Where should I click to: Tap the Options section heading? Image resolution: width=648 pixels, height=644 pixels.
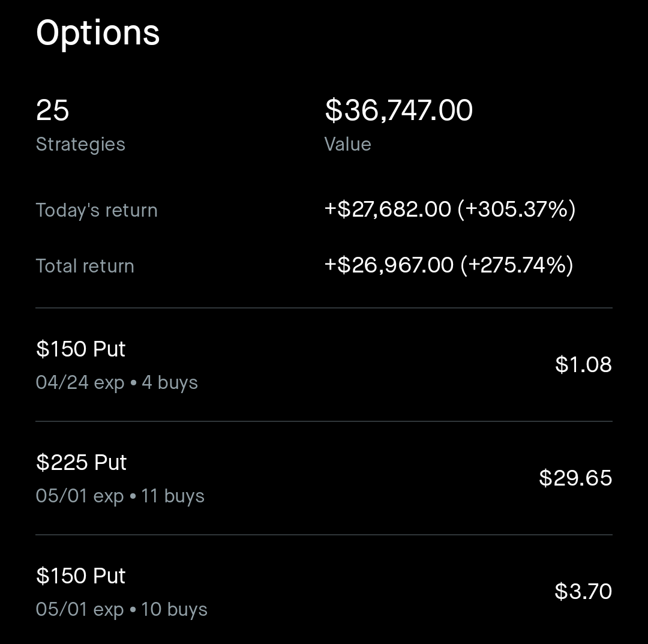coord(98,33)
